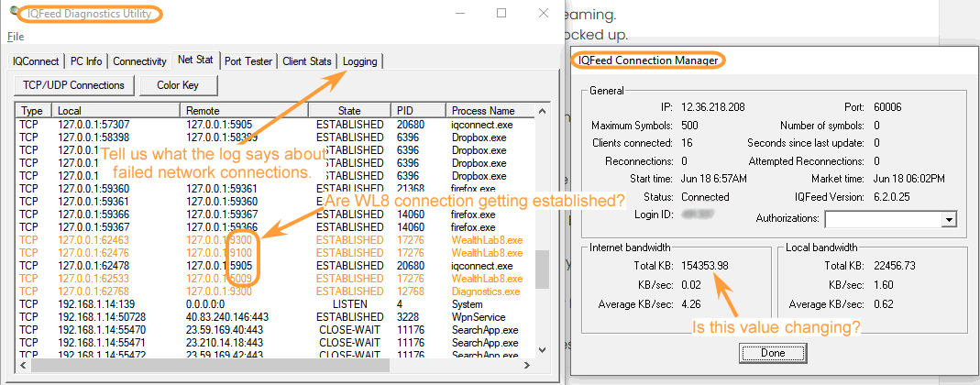980x385 pixels.
Task: Click the horizontal scrollbar left arrow
Action: 22,365
